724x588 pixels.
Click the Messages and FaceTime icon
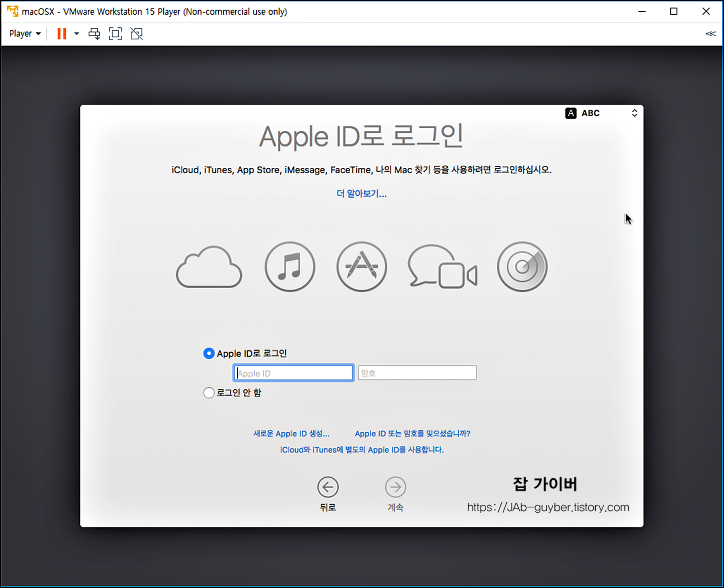(442, 267)
